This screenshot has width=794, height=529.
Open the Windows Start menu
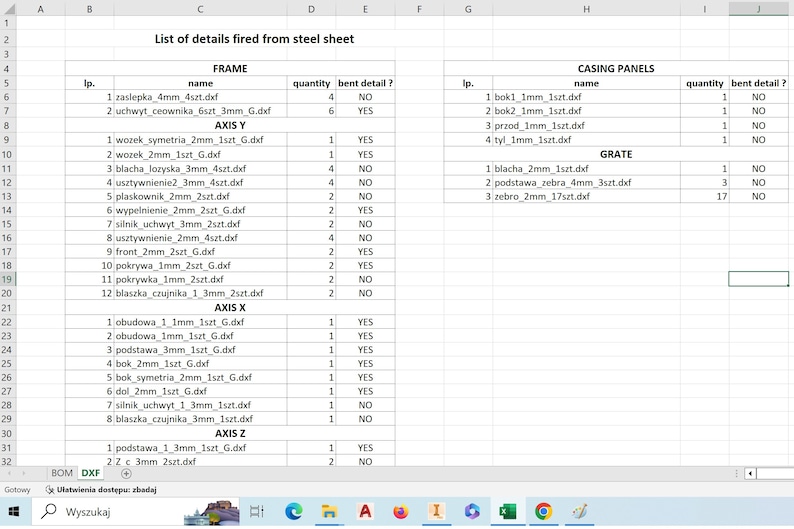(14, 512)
